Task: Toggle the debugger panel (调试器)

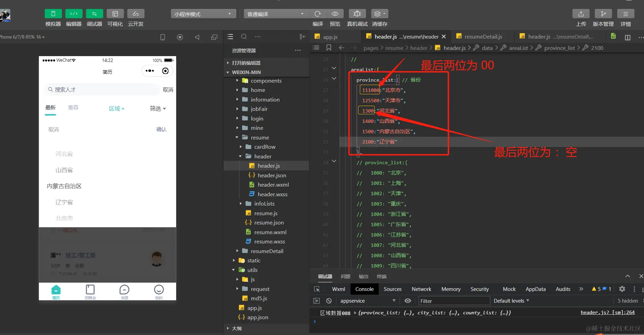Action: 94,14
